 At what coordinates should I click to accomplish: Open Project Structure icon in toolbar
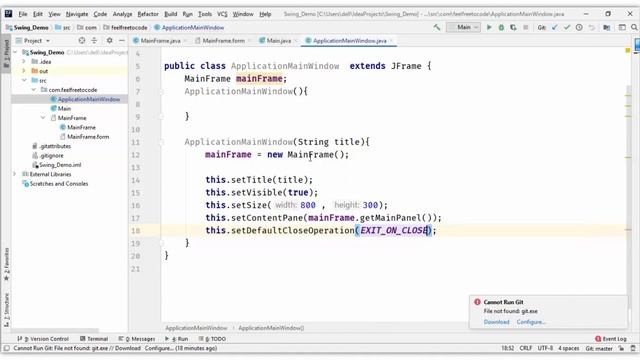607,27
